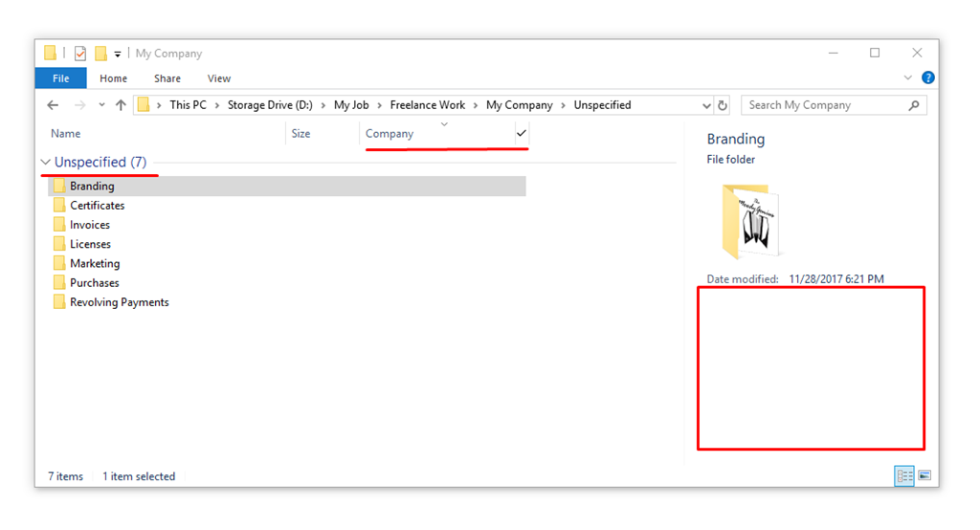
Task: Select the Unspecified (7) group header
Action: pyautogui.click(x=100, y=162)
